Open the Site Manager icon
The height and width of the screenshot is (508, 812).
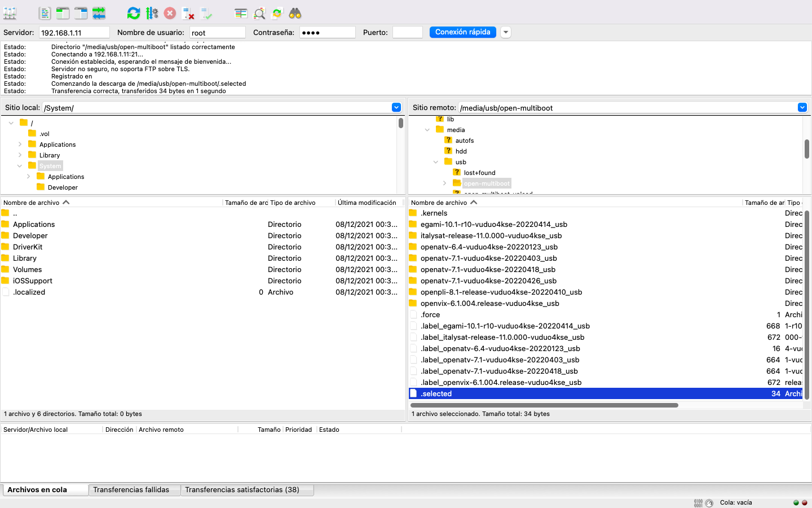click(x=10, y=13)
